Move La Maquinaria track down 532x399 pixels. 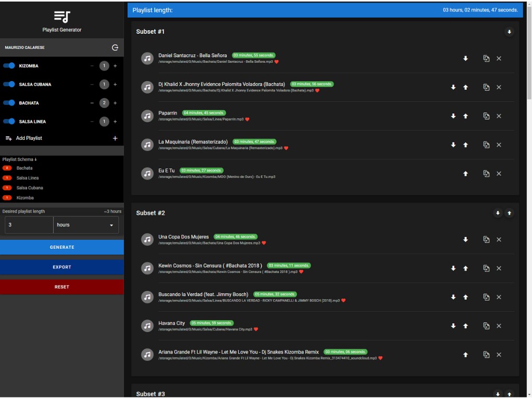click(453, 145)
